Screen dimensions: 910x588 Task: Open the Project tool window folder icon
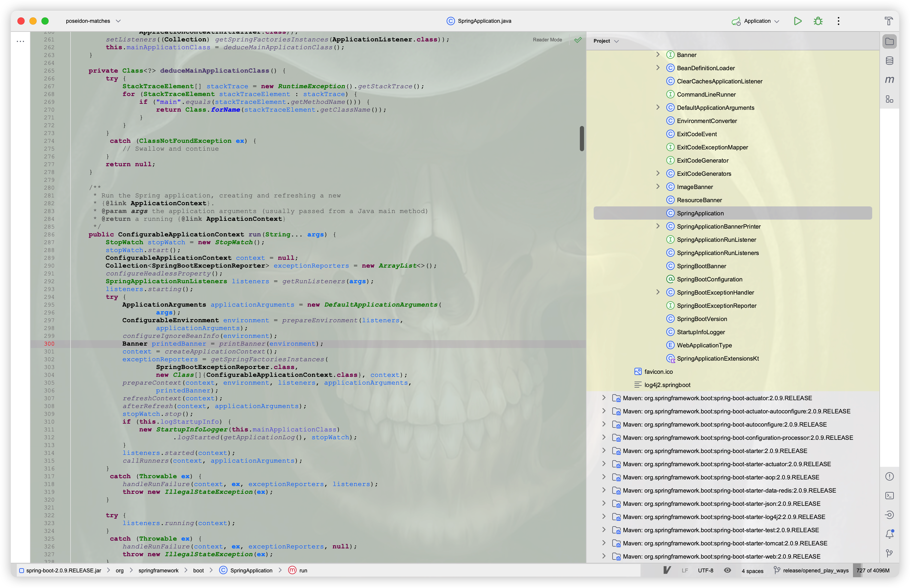pyautogui.click(x=889, y=41)
